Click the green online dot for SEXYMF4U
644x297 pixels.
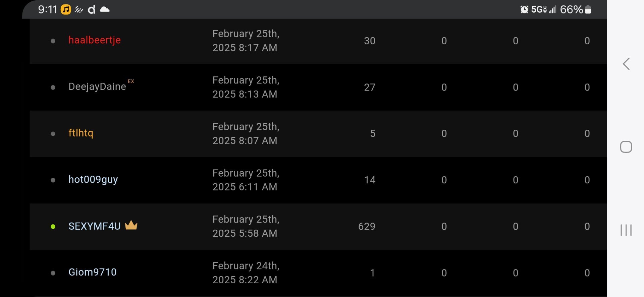[x=53, y=227]
